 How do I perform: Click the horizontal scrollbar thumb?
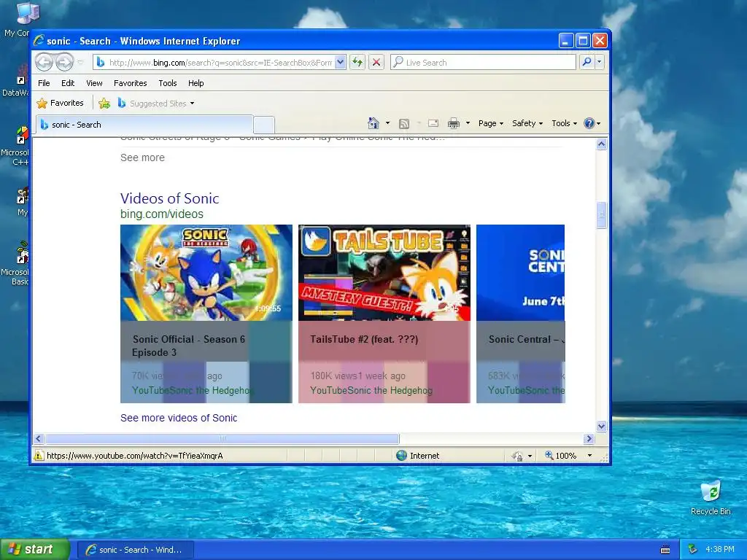click(222, 438)
